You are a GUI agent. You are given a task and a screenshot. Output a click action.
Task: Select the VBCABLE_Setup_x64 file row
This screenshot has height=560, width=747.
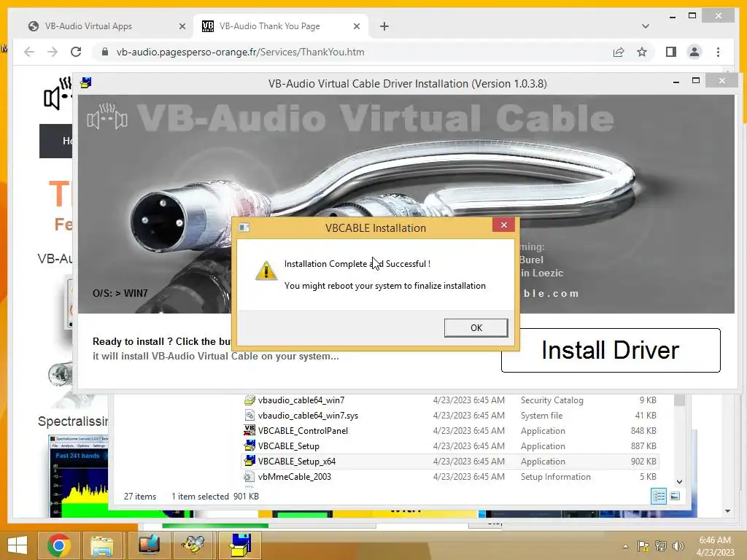point(450,461)
